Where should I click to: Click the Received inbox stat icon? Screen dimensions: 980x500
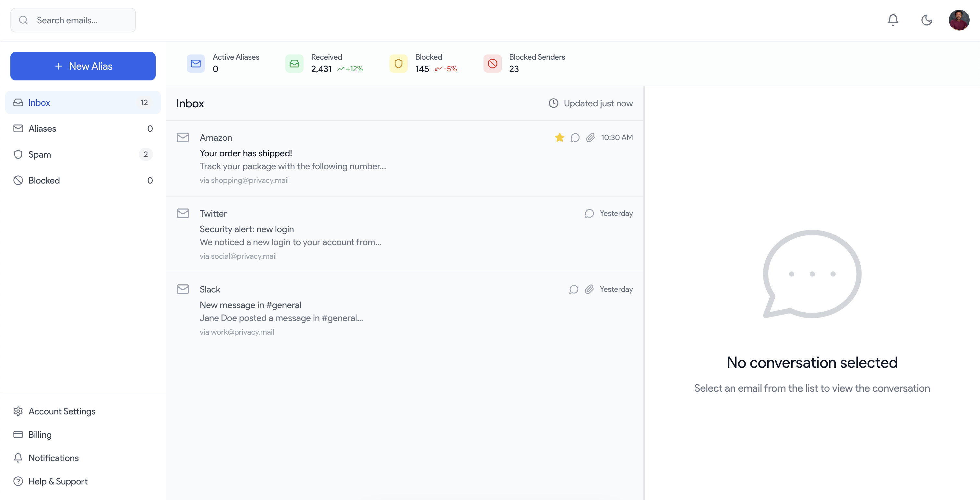tap(294, 64)
